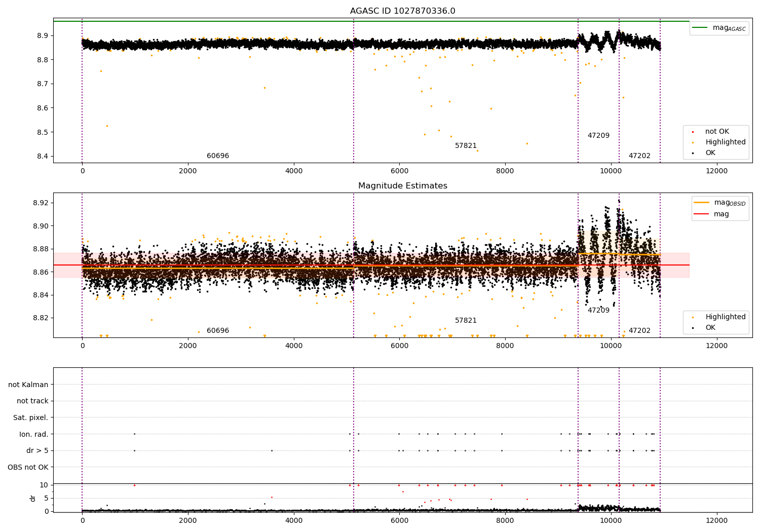Screen dimensions: 760x532
Task: Click obsid label 57821 in the top plot
Action: (x=466, y=146)
